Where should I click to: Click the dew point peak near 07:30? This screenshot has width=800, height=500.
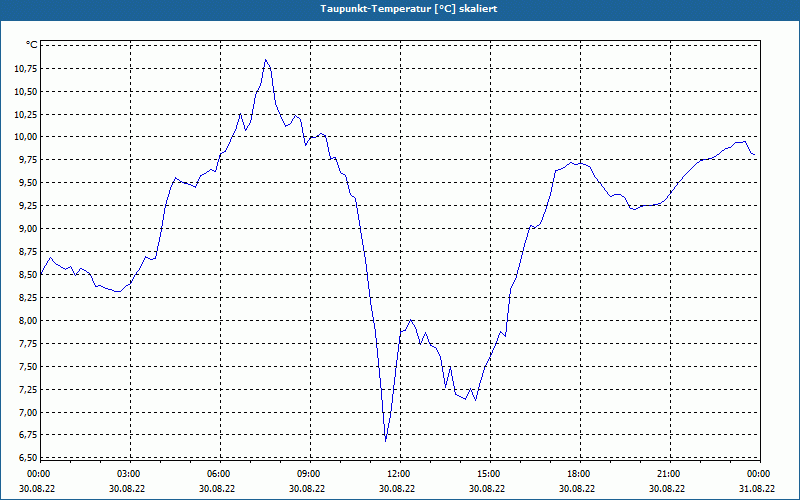[265, 60]
